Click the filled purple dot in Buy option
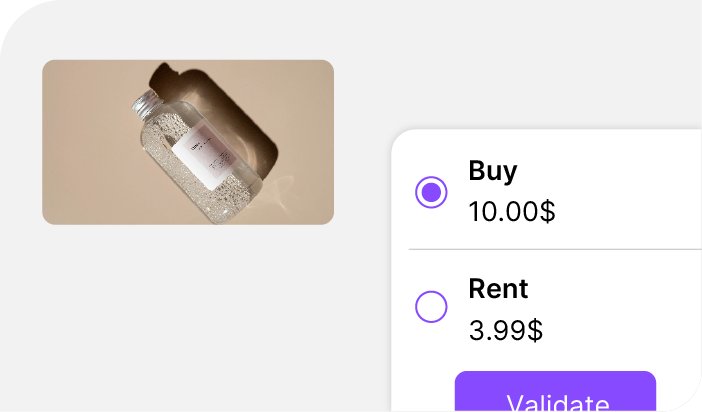The width and height of the screenshot is (702, 412). click(x=431, y=192)
